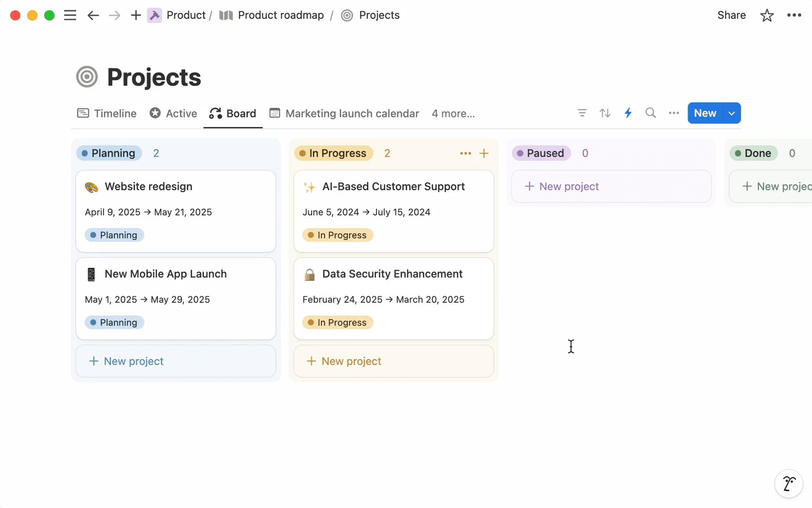Navigate back using the back arrow
Image resolution: width=812 pixels, height=508 pixels.
pos(93,15)
